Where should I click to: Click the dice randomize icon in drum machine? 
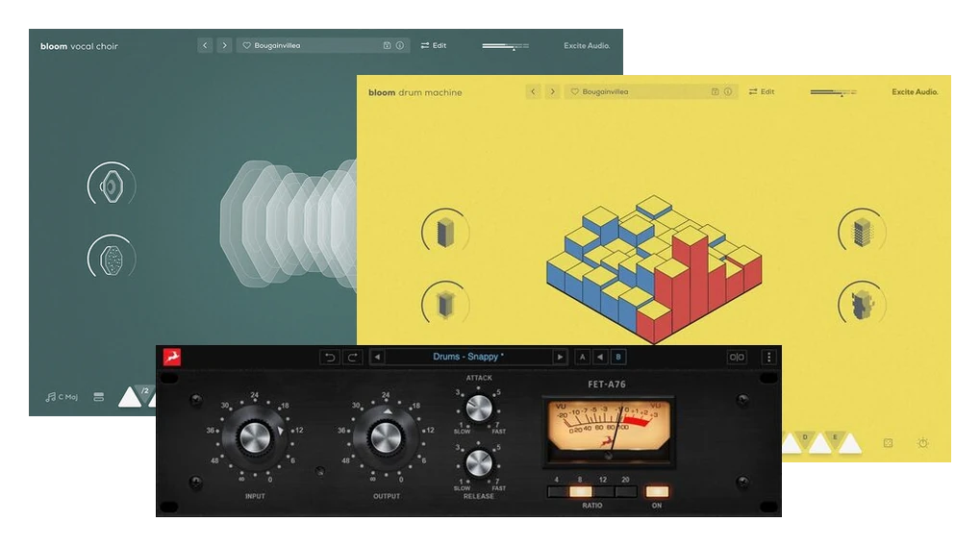point(888,443)
